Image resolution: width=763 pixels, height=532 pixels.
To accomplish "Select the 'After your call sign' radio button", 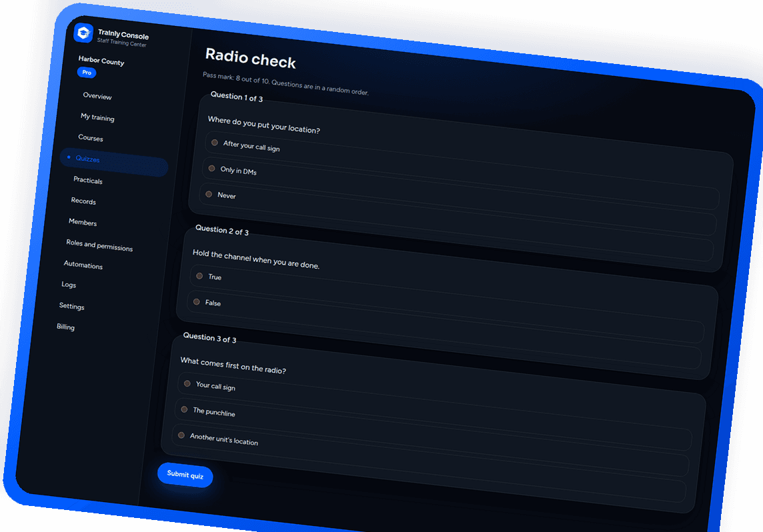I will [215, 143].
